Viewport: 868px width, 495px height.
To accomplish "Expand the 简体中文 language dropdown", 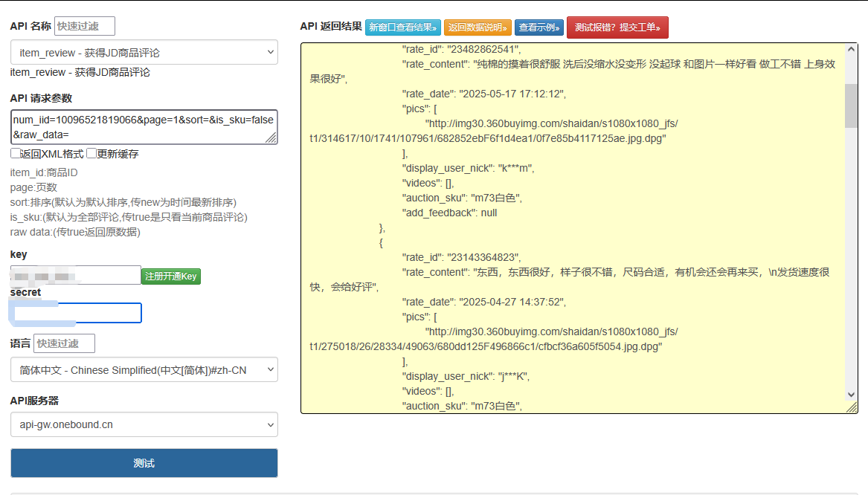I will (144, 370).
